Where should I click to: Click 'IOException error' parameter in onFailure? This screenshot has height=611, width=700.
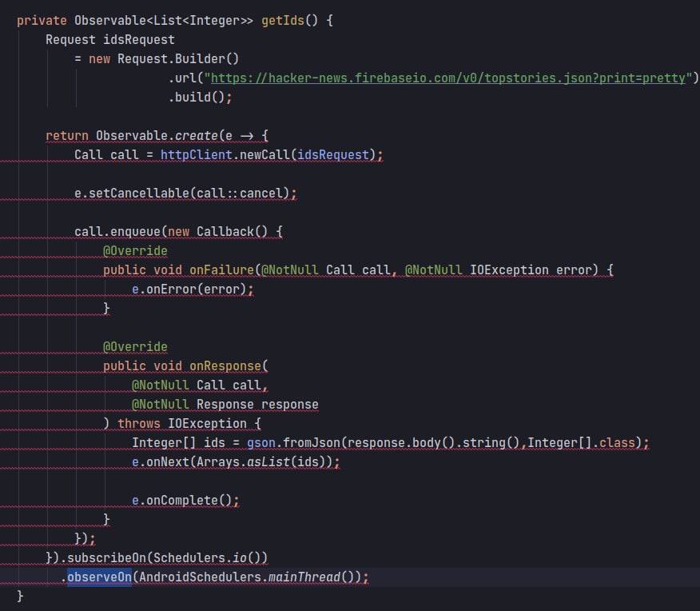tap(531, 270)
